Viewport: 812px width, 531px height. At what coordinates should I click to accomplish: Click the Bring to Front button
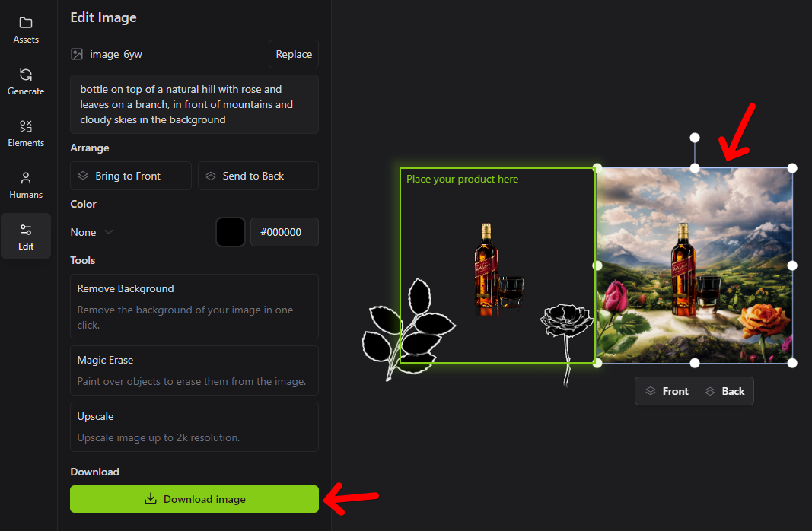click(x=131, y=176)
